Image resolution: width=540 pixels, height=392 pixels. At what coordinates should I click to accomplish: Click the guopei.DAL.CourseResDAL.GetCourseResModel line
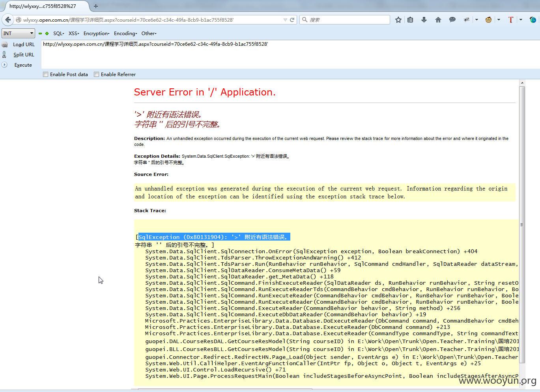point(332,341)
